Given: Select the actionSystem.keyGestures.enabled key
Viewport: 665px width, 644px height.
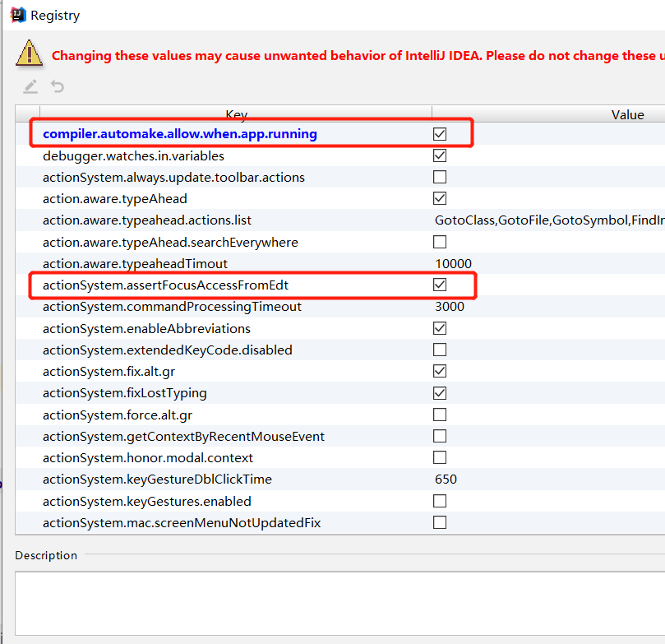Looking at the screenshot, I should [x=147, y=502].
